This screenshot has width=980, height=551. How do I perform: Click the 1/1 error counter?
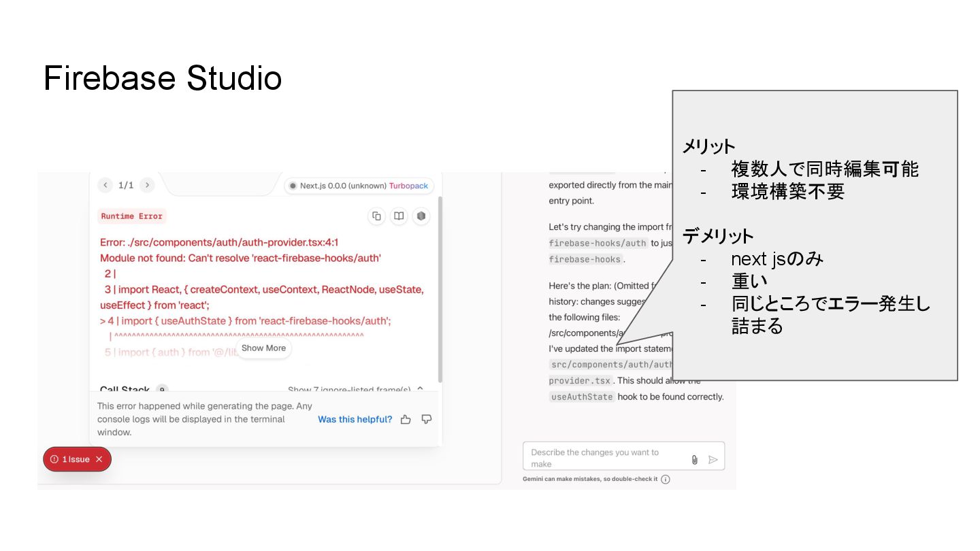pyautogui.click(x=126, y=185)
